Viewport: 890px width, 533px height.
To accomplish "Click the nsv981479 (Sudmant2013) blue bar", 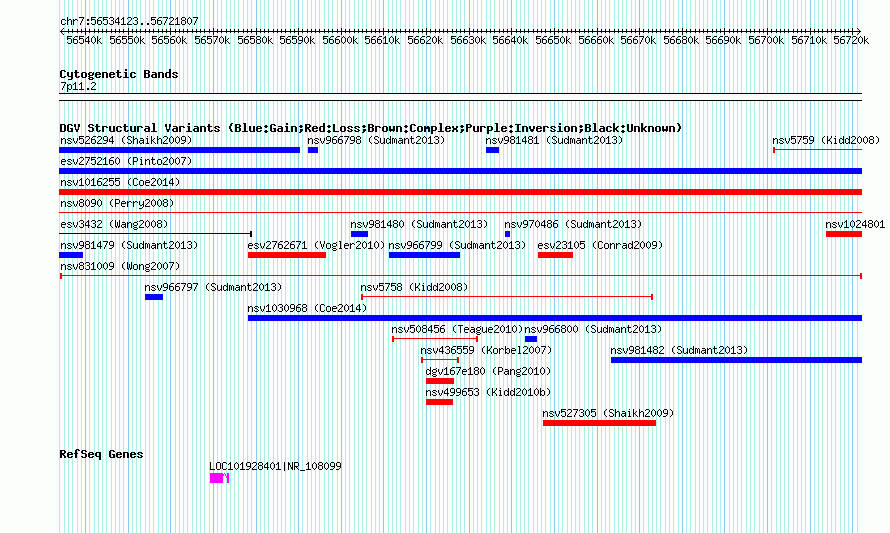I will pos(71,255).
